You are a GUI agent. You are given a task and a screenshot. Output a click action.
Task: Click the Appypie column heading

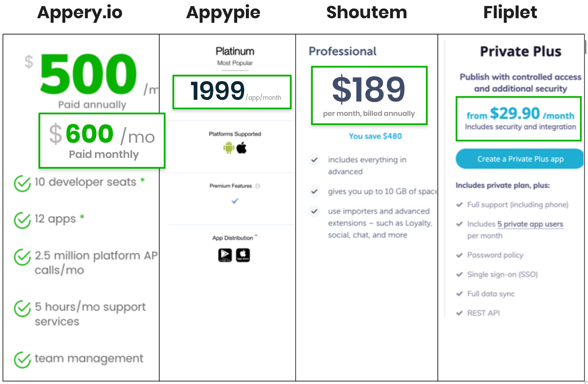click(x=223, y=13)
